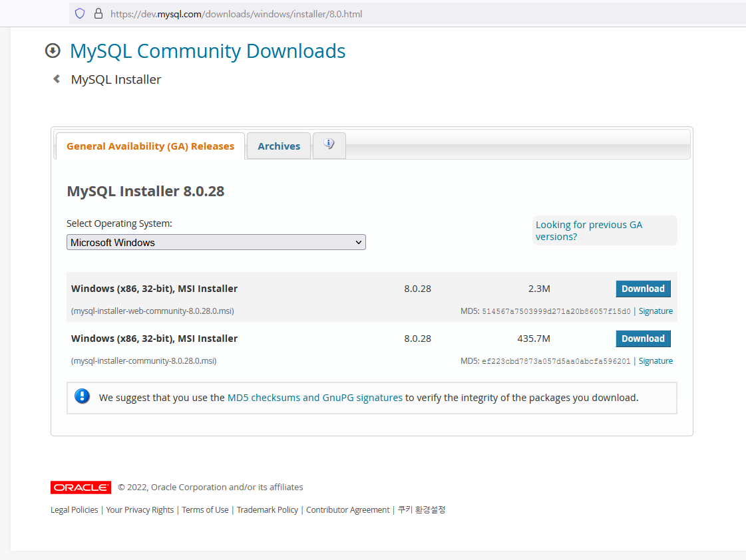Open Signature link for web-community msi

tap(655, 311)
